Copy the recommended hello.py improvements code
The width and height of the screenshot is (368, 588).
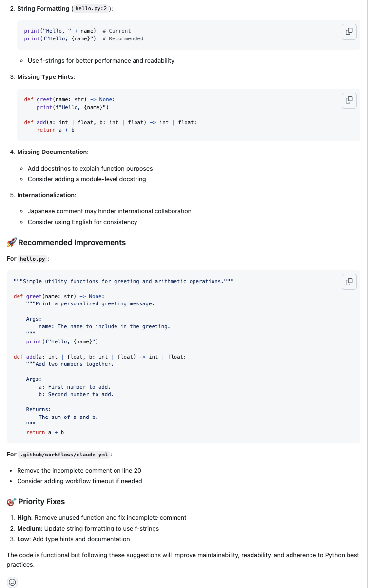click(x=349, y=282)
